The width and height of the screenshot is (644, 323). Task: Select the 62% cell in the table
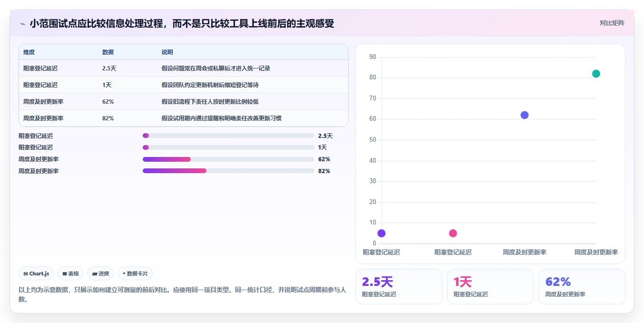pyautogui.click(x=108, y=102)
